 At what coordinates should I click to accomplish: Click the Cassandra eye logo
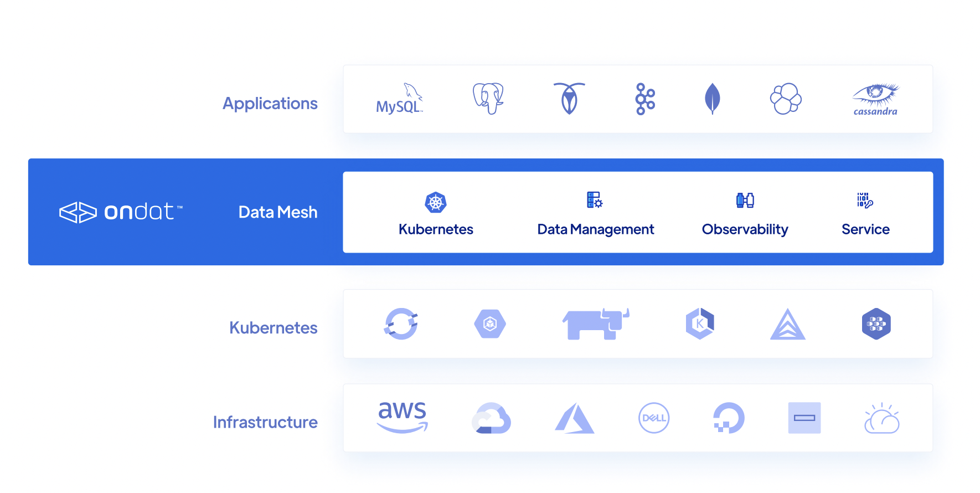[875, 100]
